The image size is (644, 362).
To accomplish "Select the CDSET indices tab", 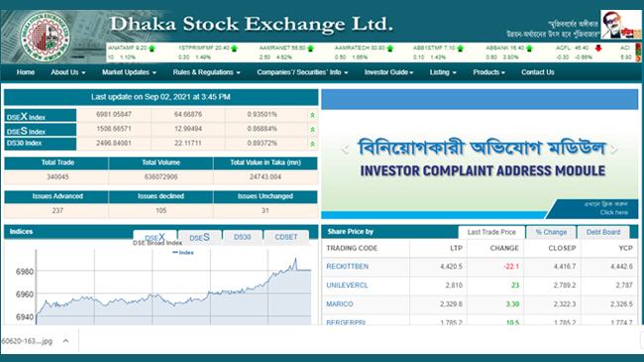I will coord(286,237).
